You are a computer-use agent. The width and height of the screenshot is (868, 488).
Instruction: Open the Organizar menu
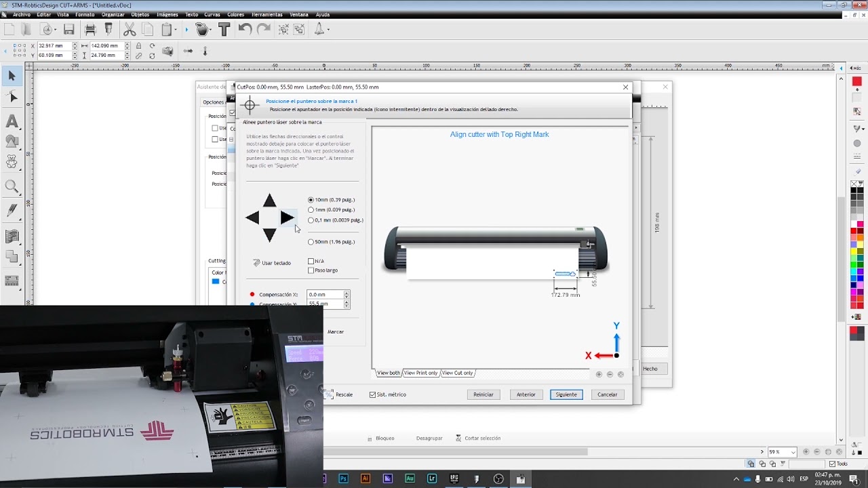point(113,14)
